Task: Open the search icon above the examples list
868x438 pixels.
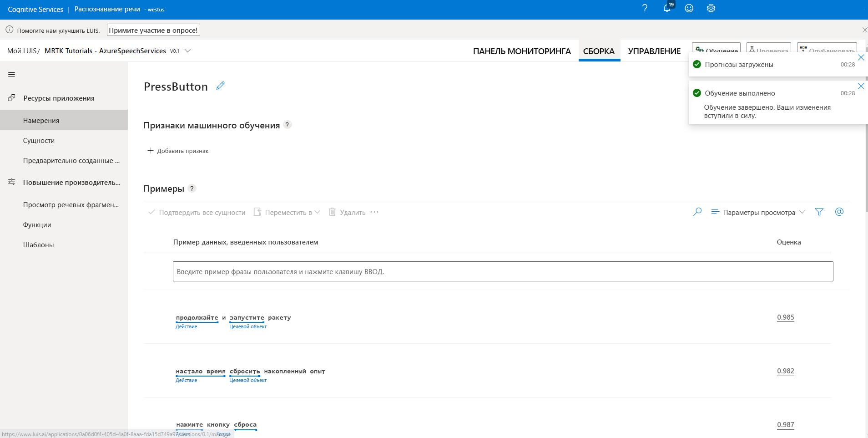Action: [697, 212]
